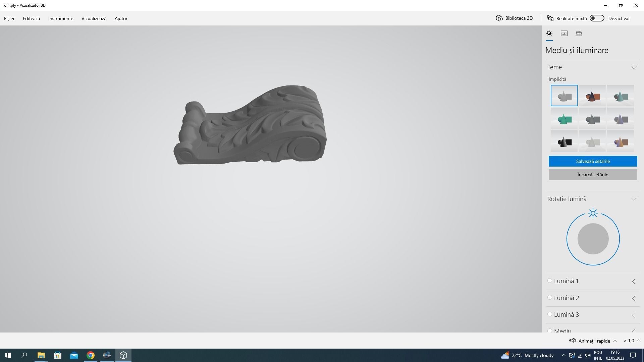This screenshot has height=362, width=644.
Task: Click Salvează setările button
Action: pyautogui.click(x=593, y=161)
